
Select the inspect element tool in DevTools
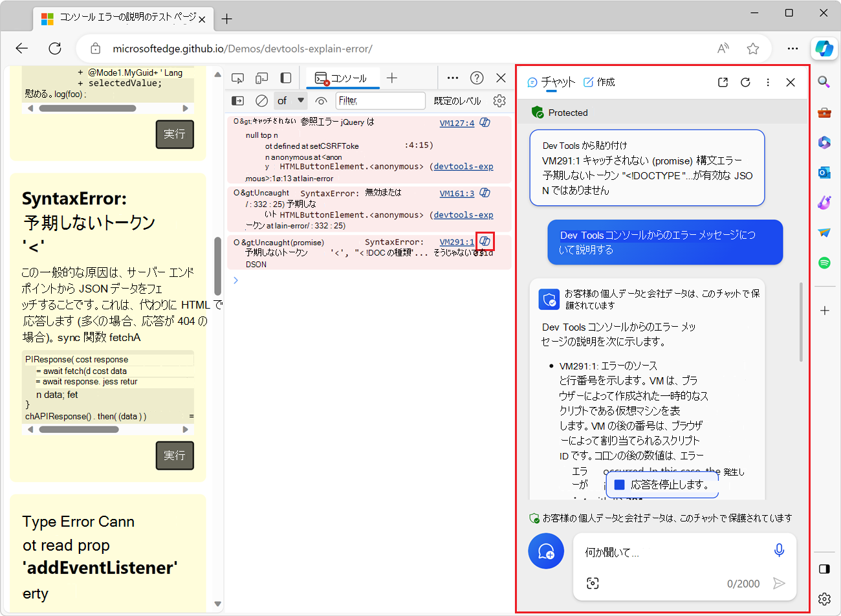(x=237, y=77)
